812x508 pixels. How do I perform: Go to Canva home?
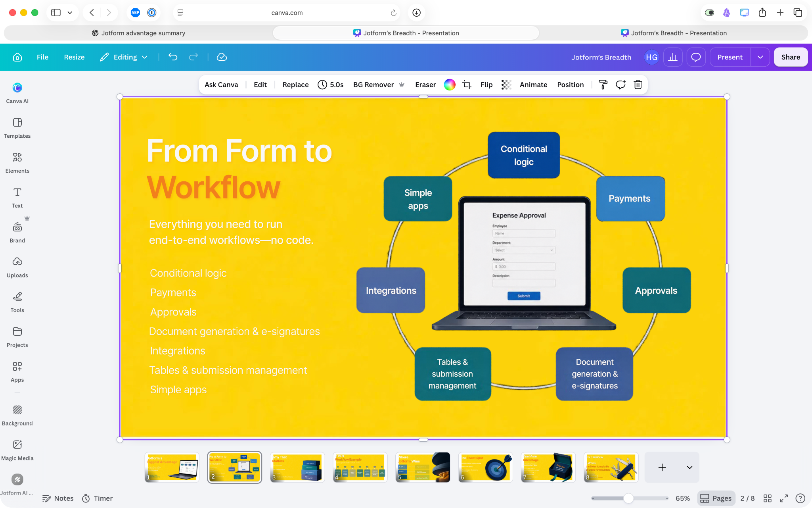(x=17, y=57)
